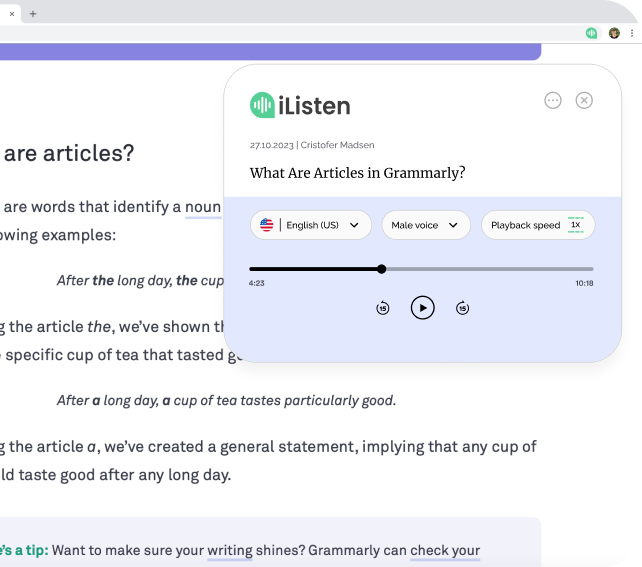Screen dimensions: 642x567
Task: Open a new browser tab with plus button
Action: (33, 14)
